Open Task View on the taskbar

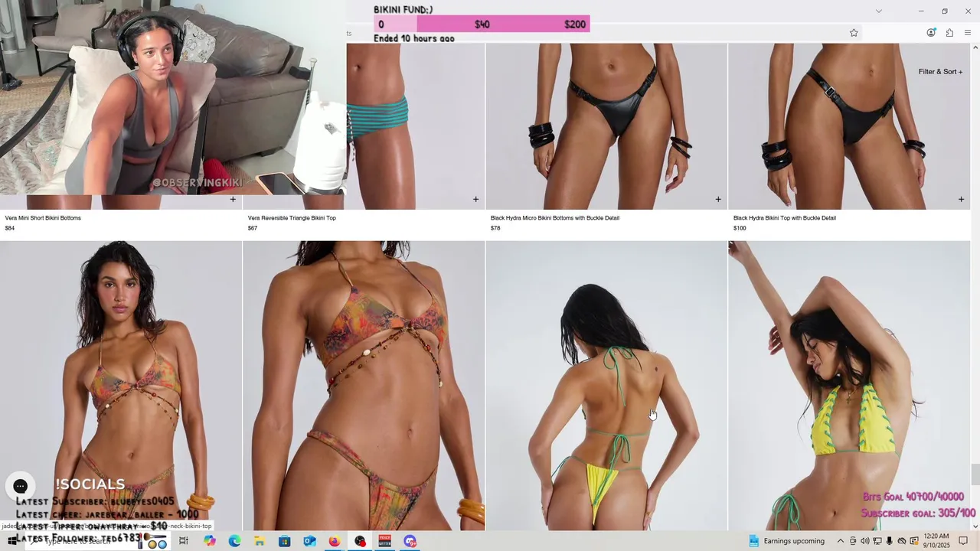tap(184, 541)
